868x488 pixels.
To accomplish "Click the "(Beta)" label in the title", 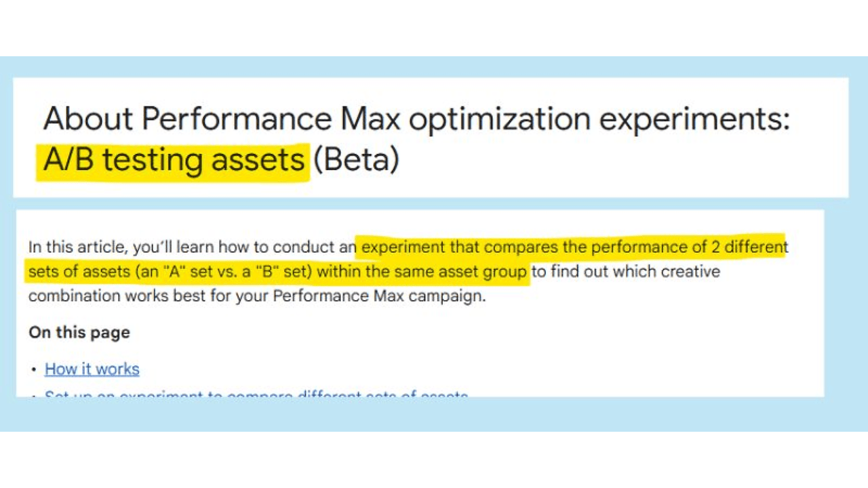I will [x=355, y=161].
